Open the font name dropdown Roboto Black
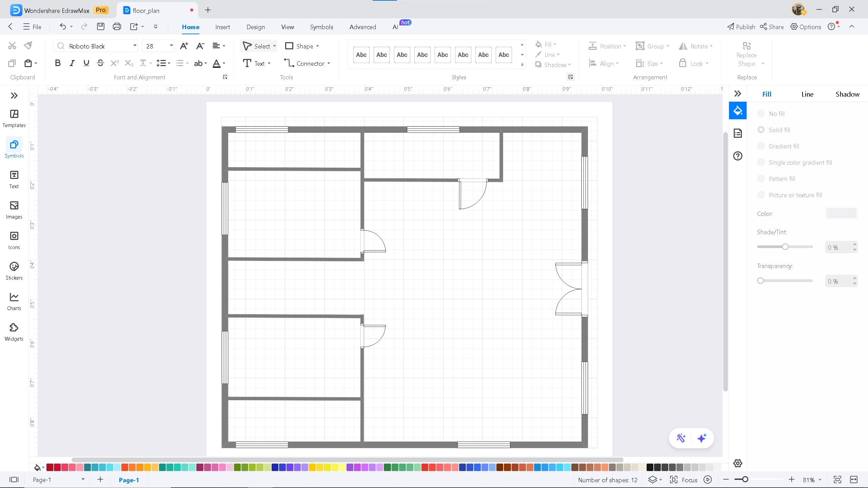This screenshot has width=868, height=488. coord(135,46)
